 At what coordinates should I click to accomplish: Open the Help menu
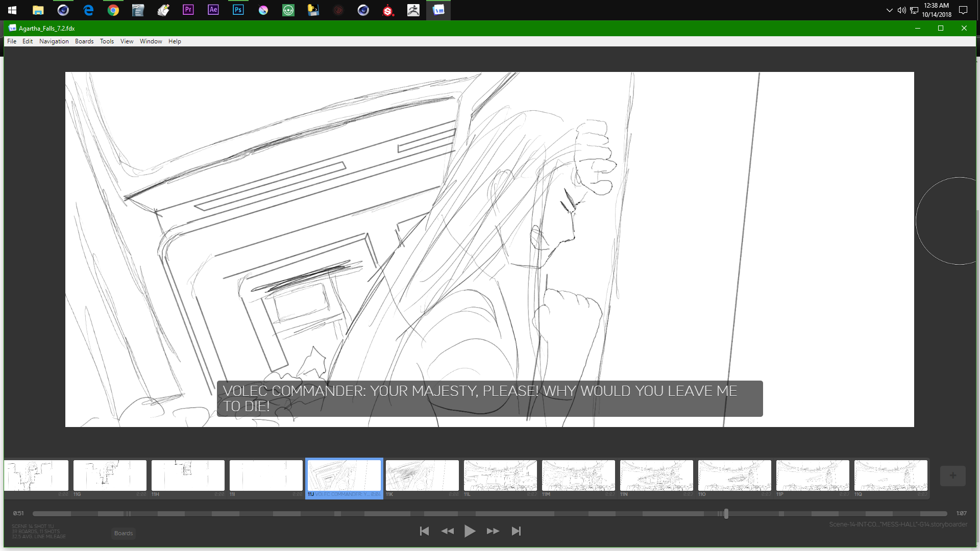point(175,41)
